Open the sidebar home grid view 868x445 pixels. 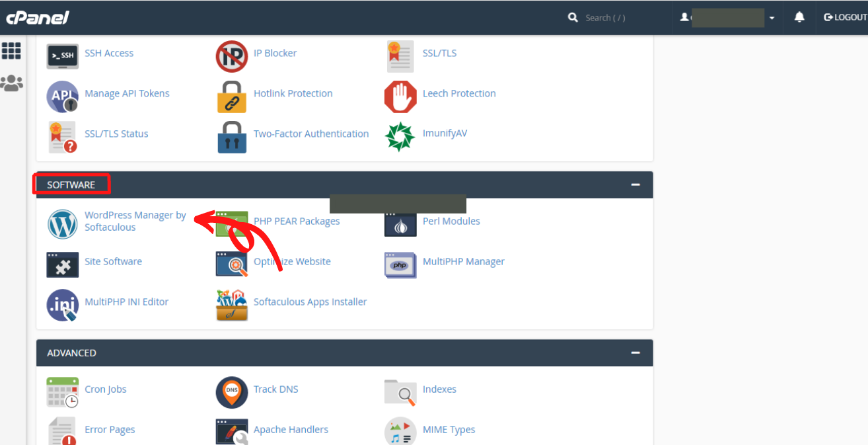tap(11, 51)
